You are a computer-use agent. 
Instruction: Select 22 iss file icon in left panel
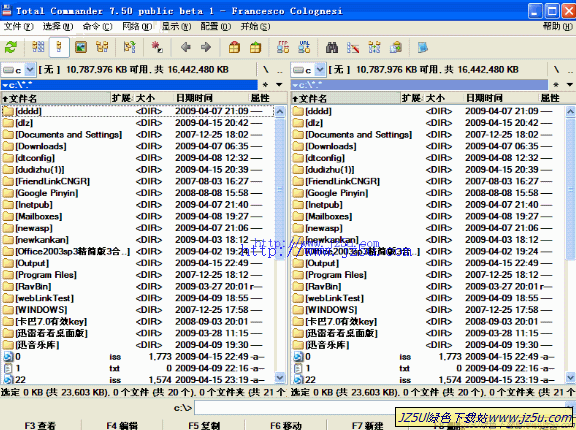(x=8, y=380)
